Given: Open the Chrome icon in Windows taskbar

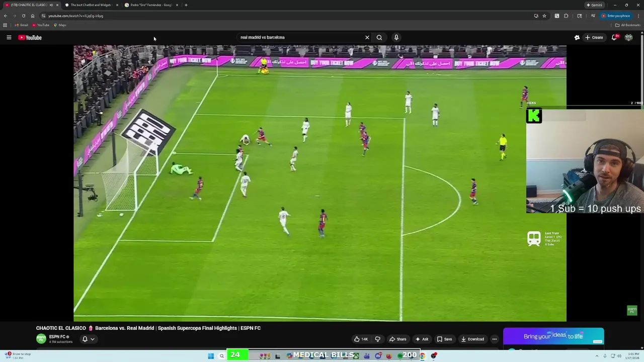Looking at the screenshot, I should click(422, 356).
